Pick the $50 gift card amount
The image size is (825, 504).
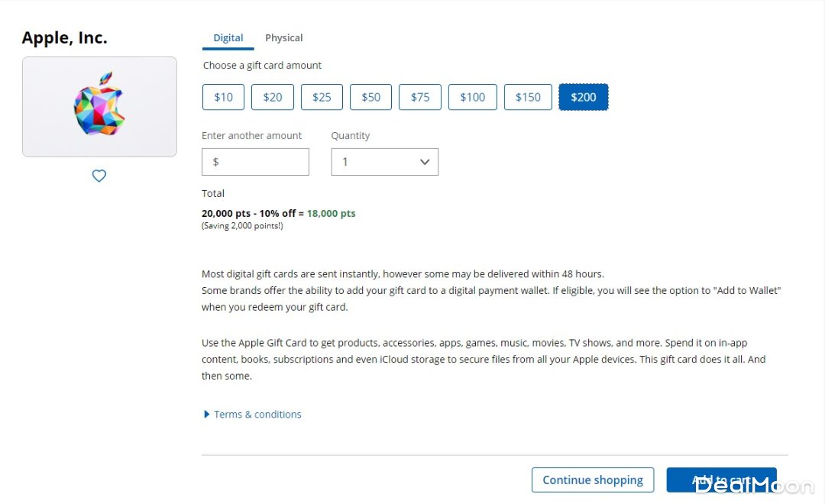click(370, 97)
